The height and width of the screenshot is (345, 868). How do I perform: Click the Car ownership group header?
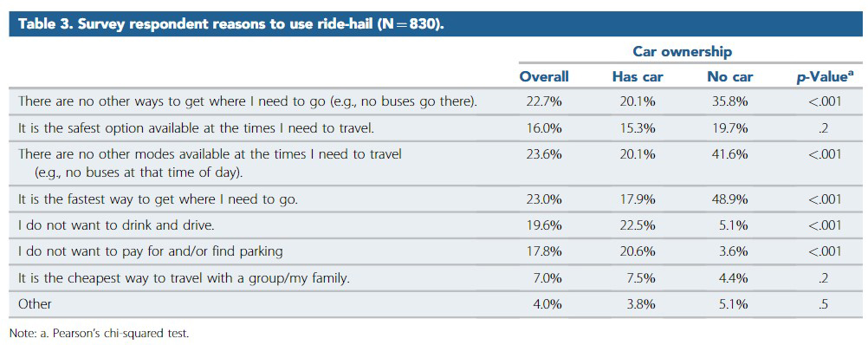(683, 52)
